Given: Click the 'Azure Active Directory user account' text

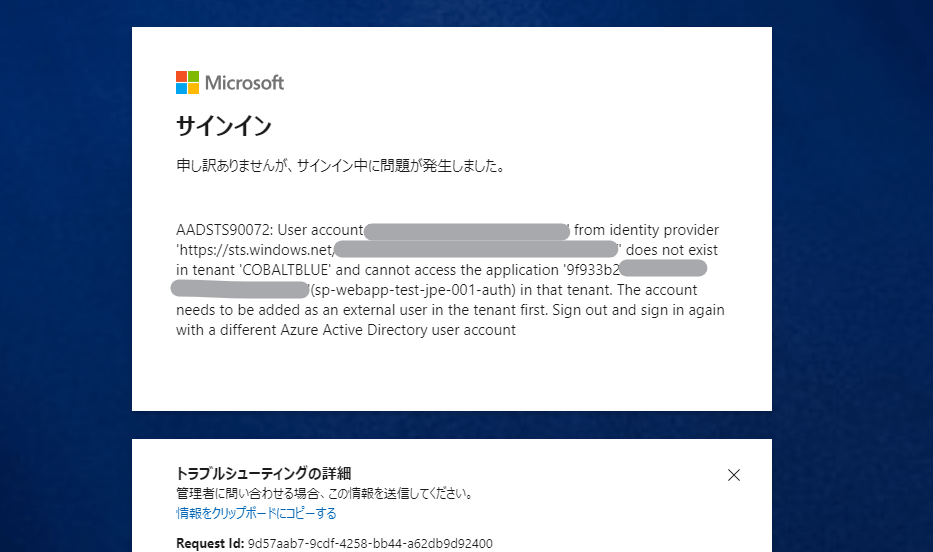Looking at the screenshot, I should point(398,330).
